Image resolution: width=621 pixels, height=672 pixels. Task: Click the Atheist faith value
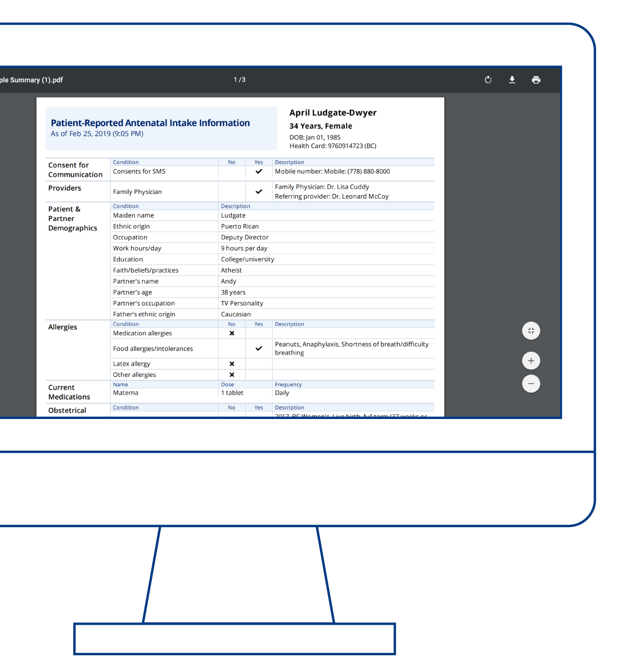[x=231, y=270]
